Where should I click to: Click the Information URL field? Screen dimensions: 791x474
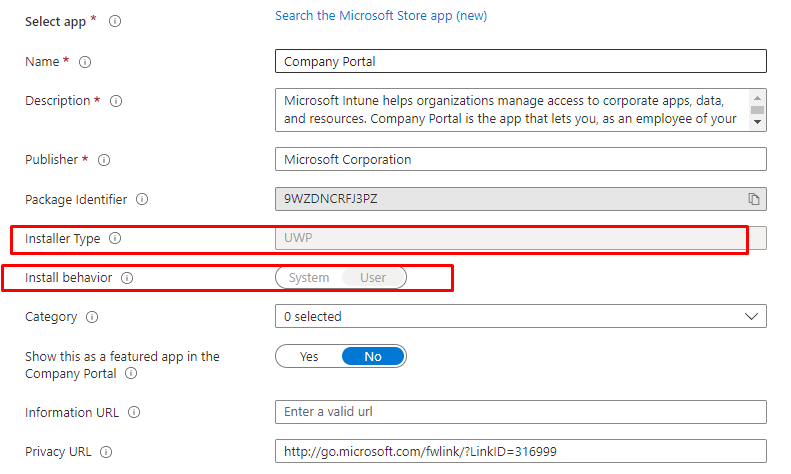tap(521, 412)
